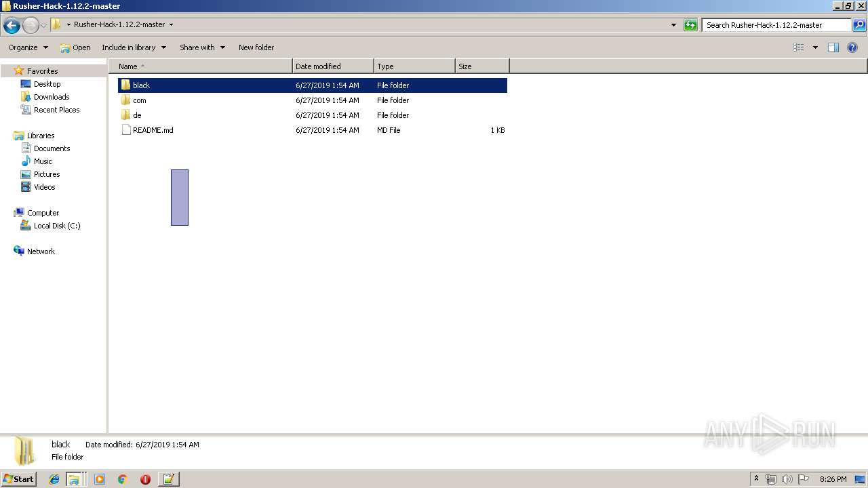Focus the Search Rusher-Hack-1.12.2-master field
The height and width of the screenshot is (488, 868).
[x=776, y=25]
